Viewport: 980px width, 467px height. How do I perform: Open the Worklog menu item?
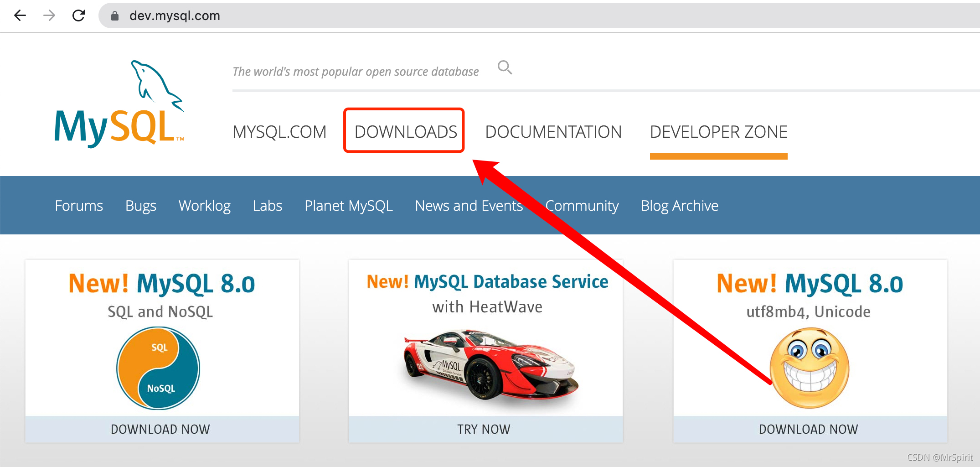pyautogui.click(x=205, y=206)
